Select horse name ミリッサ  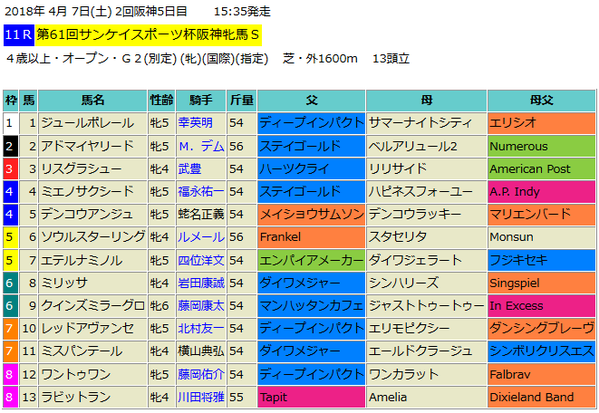coord(64,283)
